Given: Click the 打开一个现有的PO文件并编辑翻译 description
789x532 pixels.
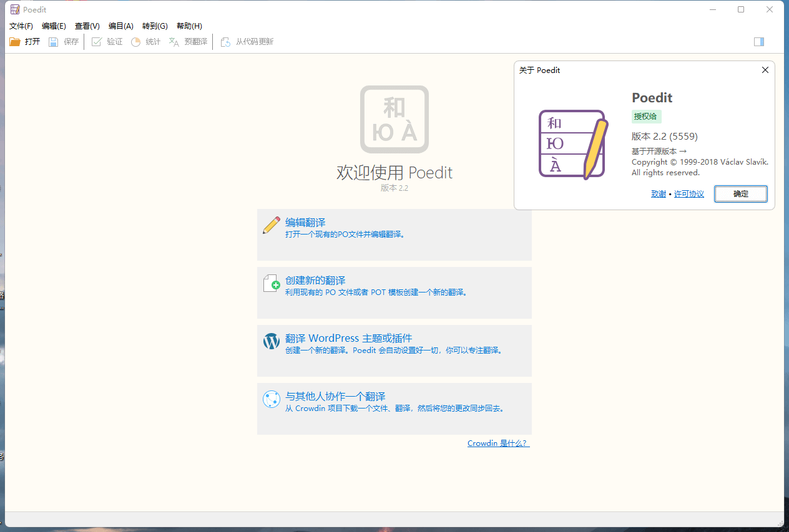Looking at the screenshot, I should [345, 235].
